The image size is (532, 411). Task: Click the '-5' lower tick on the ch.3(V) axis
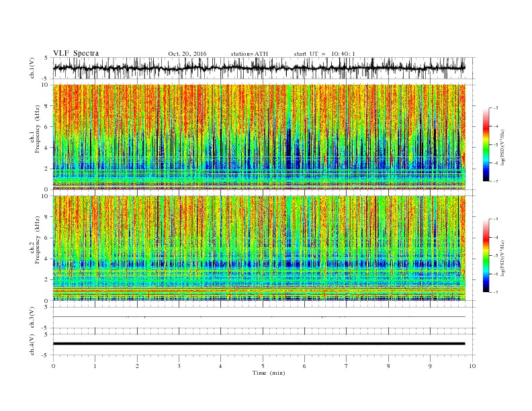(x=46, y=328)
